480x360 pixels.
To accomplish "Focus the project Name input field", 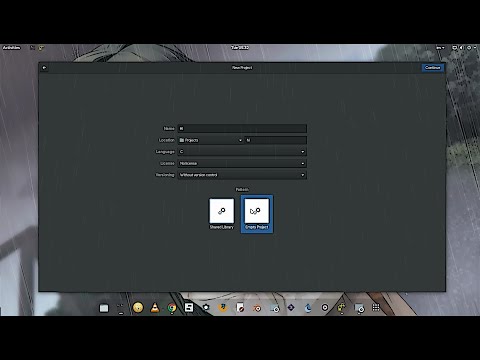I will tap(242, 128).
